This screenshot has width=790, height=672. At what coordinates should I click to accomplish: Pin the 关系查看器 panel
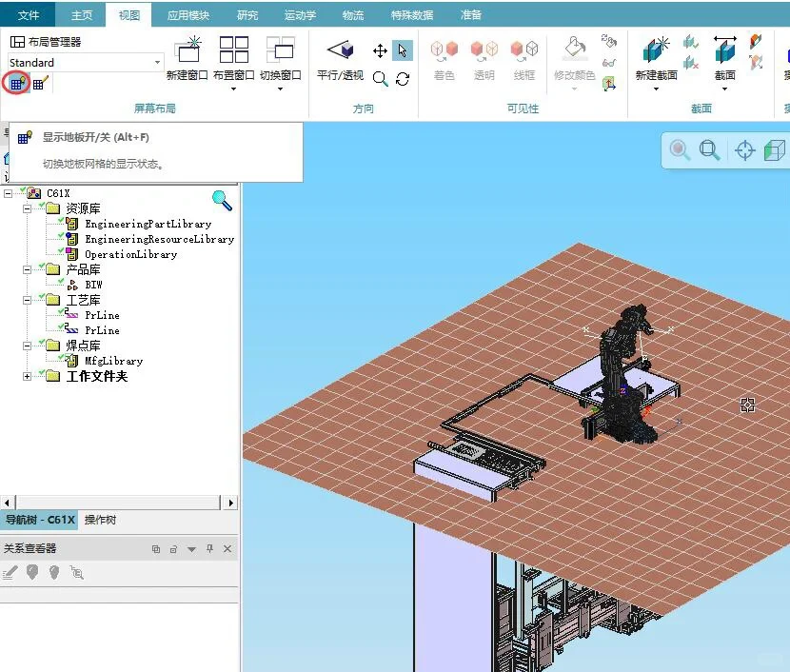pos(209,548)
